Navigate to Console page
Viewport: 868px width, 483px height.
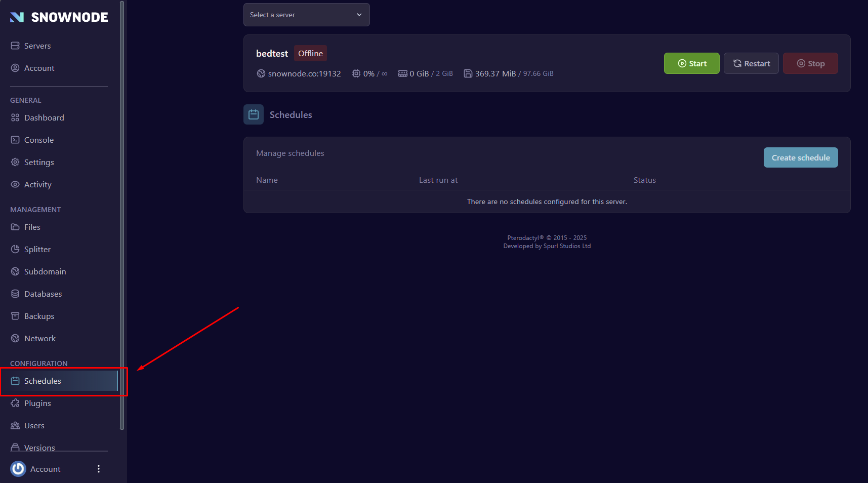tap(39, 140)
